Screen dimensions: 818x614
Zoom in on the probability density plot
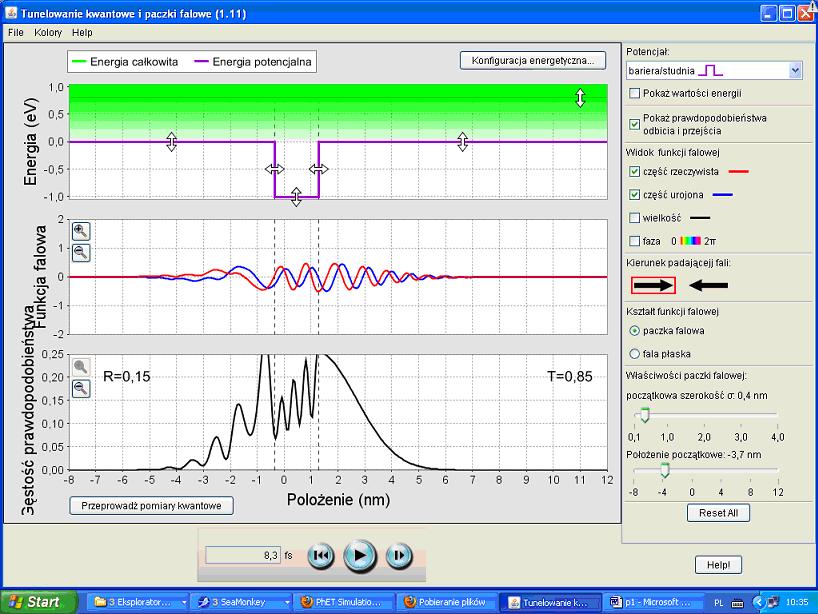pyautogui.click(x=81, y=367)
